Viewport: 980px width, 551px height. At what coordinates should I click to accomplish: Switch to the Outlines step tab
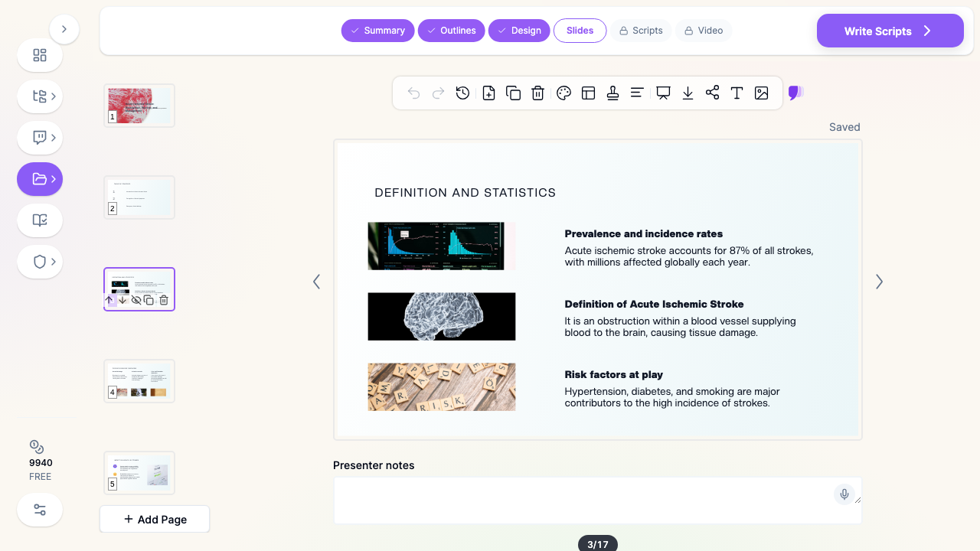[451, 31]
